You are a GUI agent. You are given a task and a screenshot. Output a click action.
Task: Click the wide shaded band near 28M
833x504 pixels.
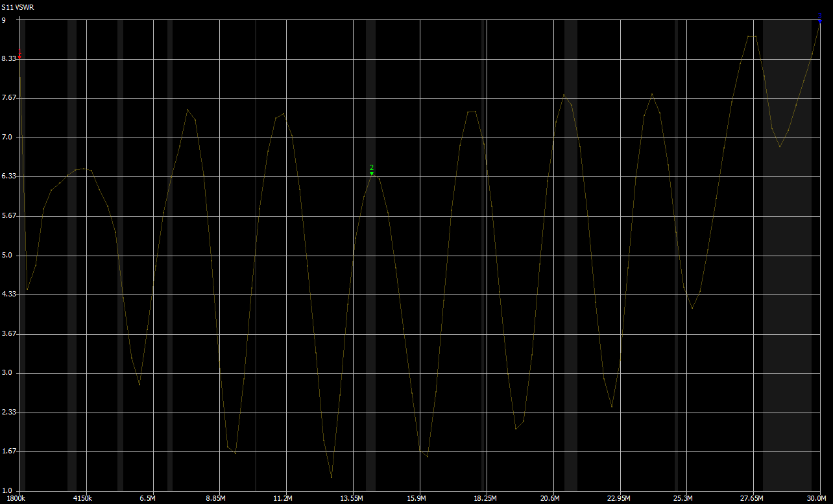(787, 259)
